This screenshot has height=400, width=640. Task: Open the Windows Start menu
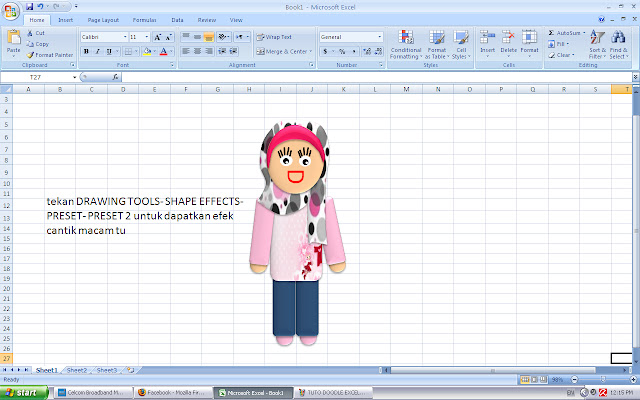click(24, 393)
